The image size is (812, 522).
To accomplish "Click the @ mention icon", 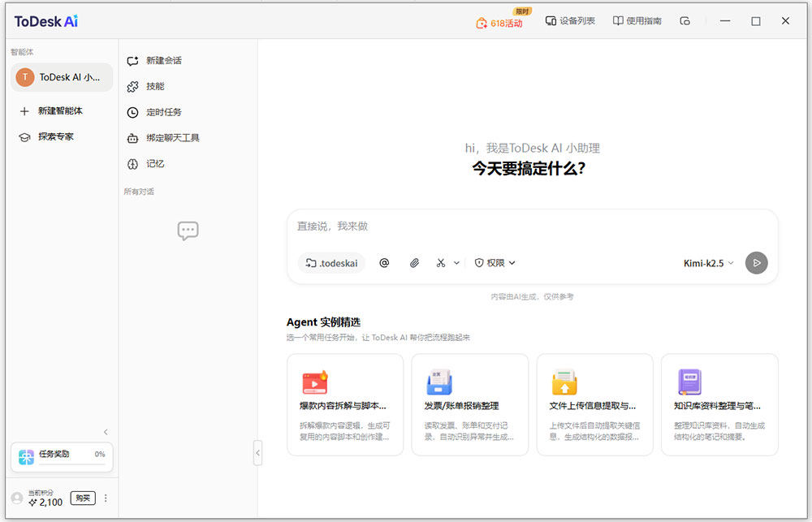I will 384,263.
